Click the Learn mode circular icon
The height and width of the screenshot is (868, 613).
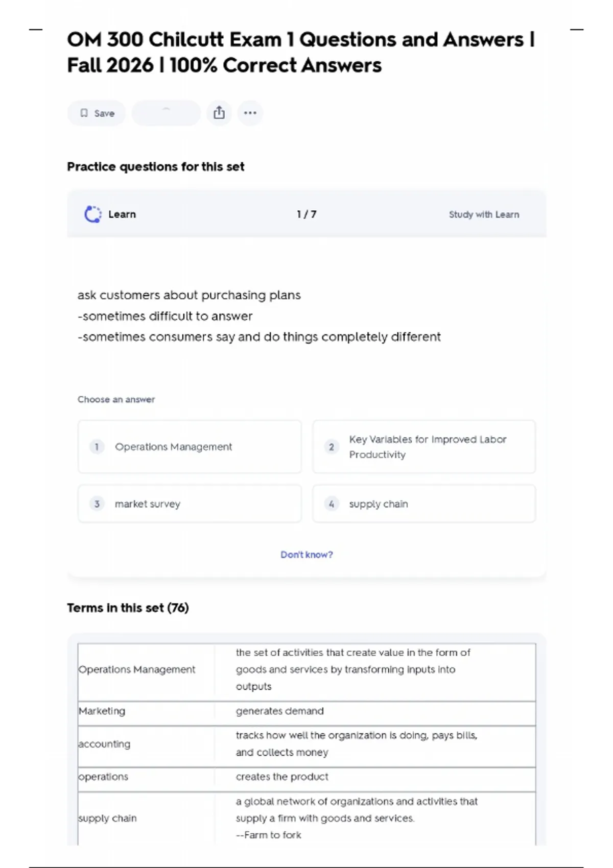pos(92,214)
